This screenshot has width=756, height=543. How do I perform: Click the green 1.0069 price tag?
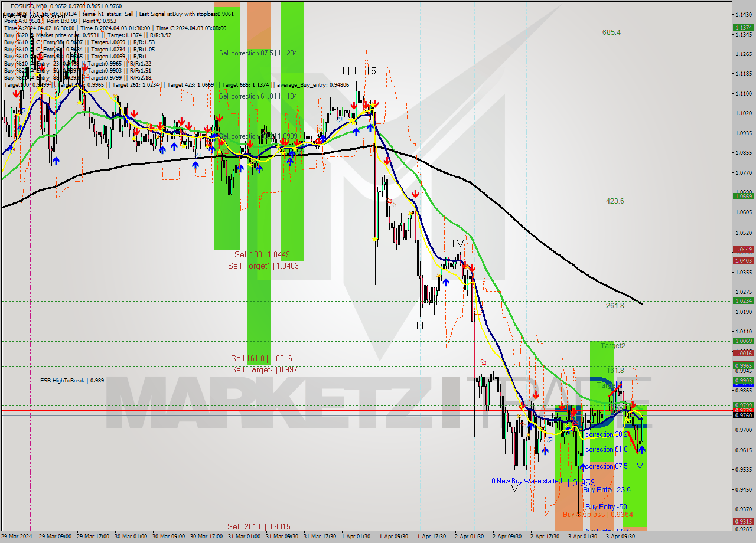(742, 341)
